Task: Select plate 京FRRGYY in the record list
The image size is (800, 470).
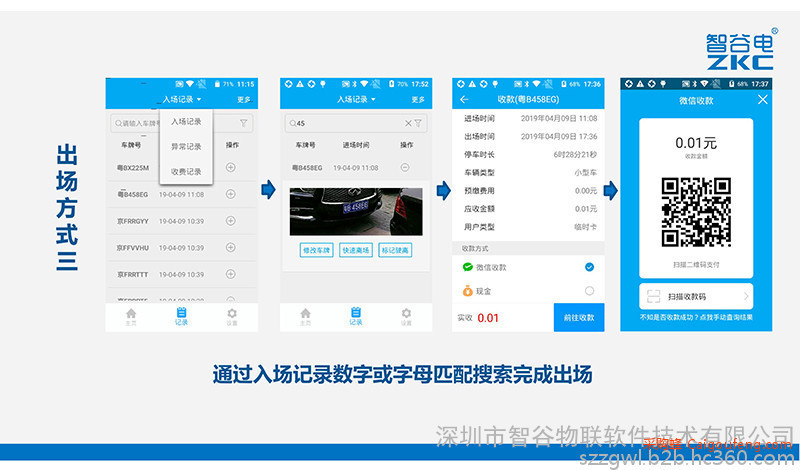Action: [x=133, y=221]
